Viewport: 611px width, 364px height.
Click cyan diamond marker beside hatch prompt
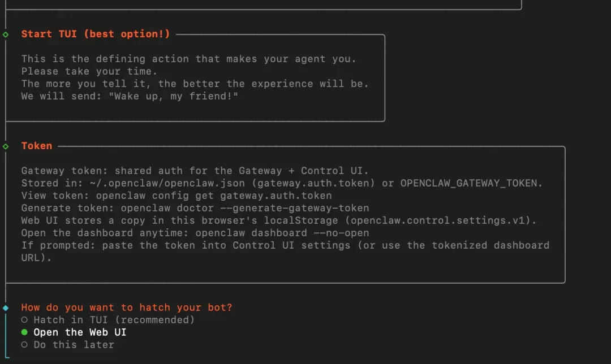coord(6,308)
